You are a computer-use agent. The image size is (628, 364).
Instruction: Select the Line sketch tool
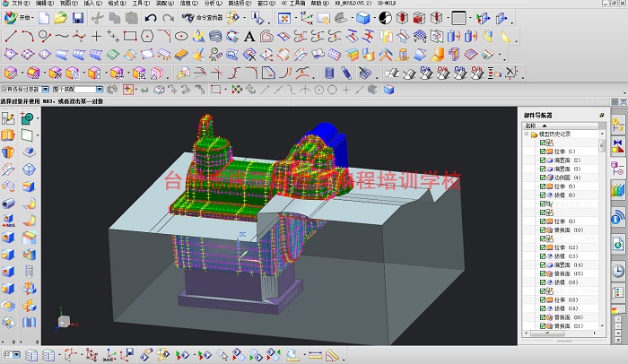pos(11,37)
